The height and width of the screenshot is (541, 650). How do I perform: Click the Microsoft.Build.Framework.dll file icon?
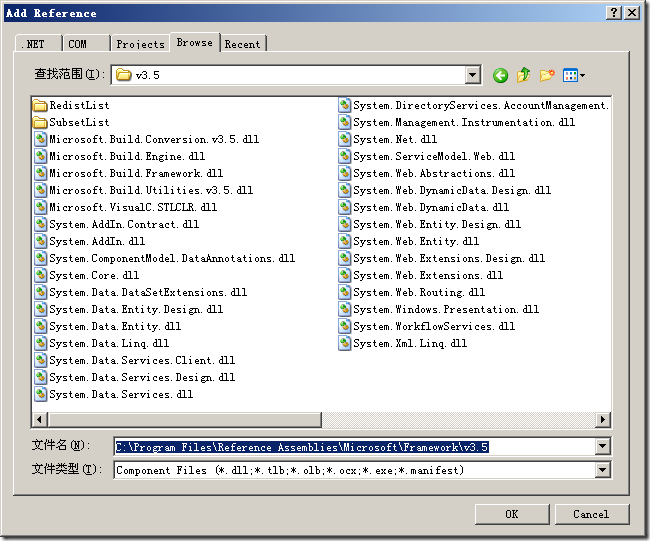tap(40, 173)
